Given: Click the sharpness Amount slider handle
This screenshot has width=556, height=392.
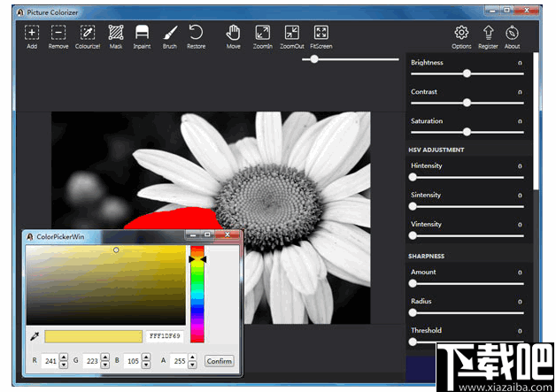Looking at the screenshot, I should coord(413,283).
